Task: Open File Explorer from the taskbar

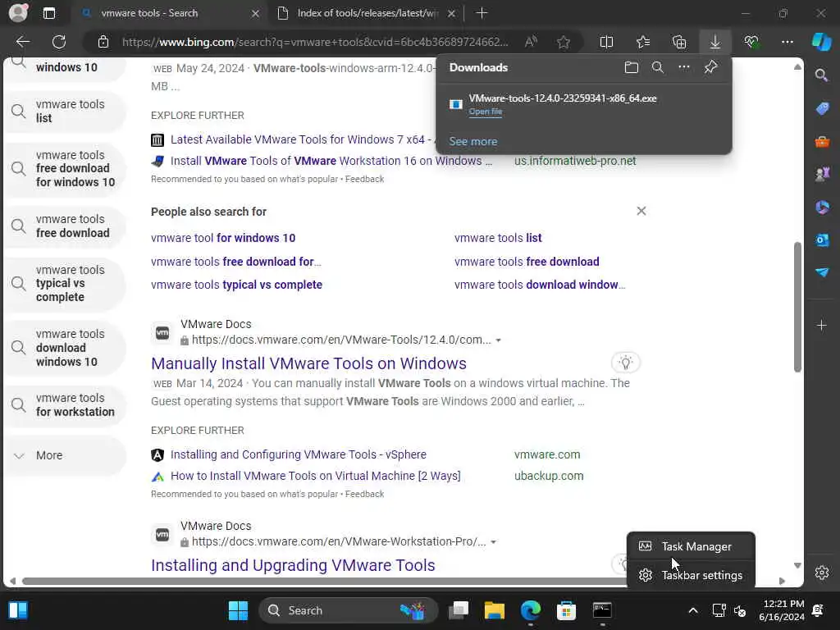Action: [495, 610]
